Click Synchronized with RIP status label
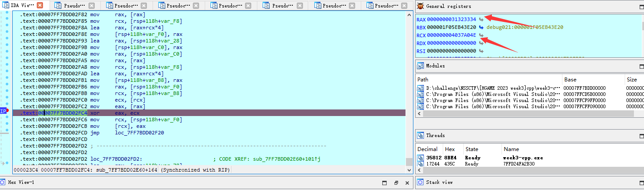Screen dimensions: 644x190 point(196,169)
